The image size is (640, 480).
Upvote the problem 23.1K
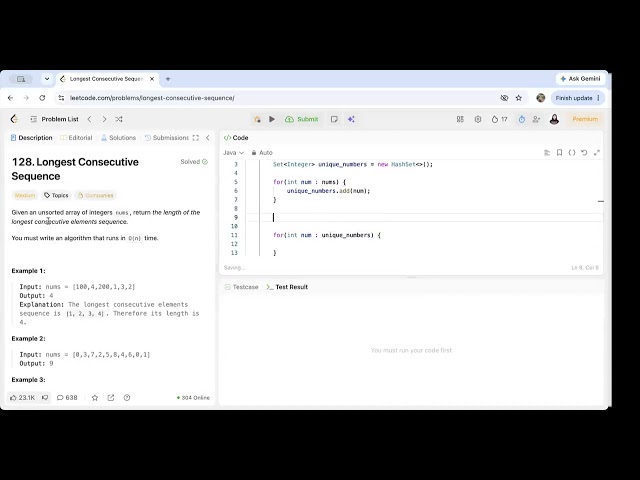22,398
